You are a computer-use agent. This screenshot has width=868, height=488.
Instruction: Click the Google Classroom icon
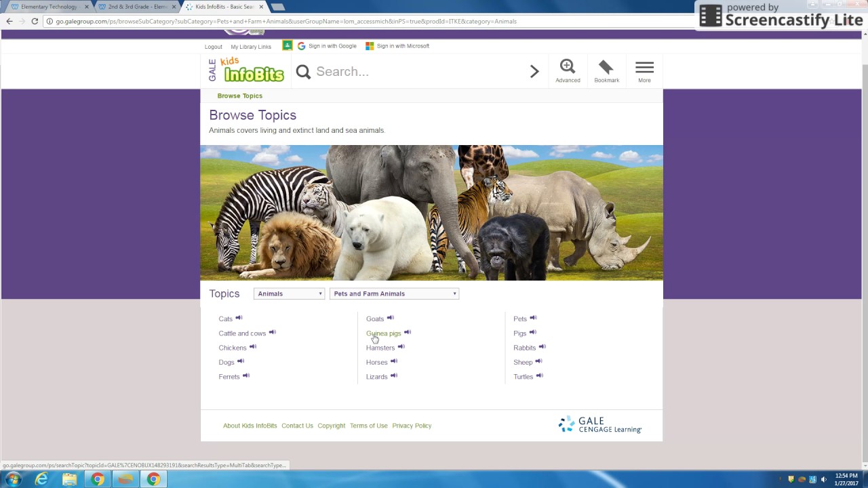coord(288,45)
